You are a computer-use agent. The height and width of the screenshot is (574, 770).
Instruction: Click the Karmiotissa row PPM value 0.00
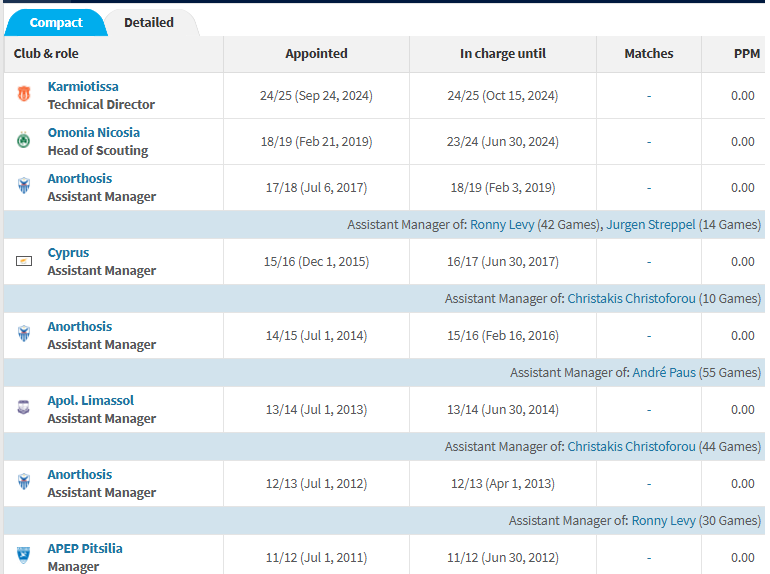point(742,96)
